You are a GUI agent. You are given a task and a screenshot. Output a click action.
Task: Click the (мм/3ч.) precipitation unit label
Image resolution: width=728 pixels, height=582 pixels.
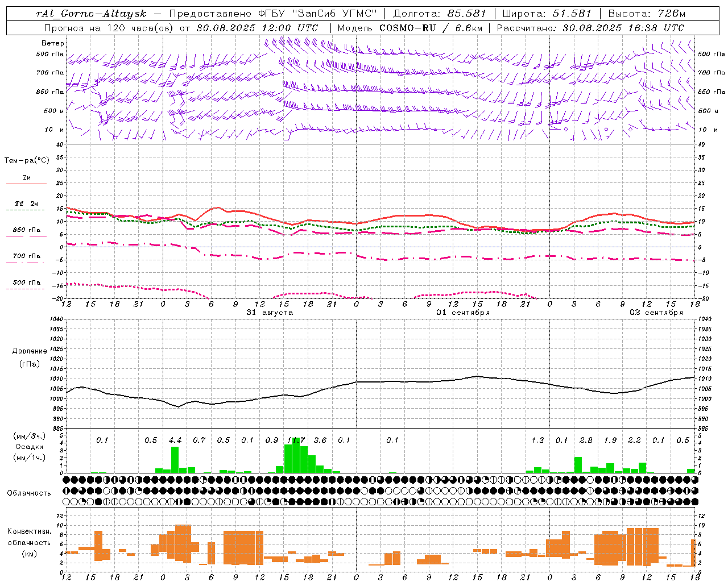(29, 436)
